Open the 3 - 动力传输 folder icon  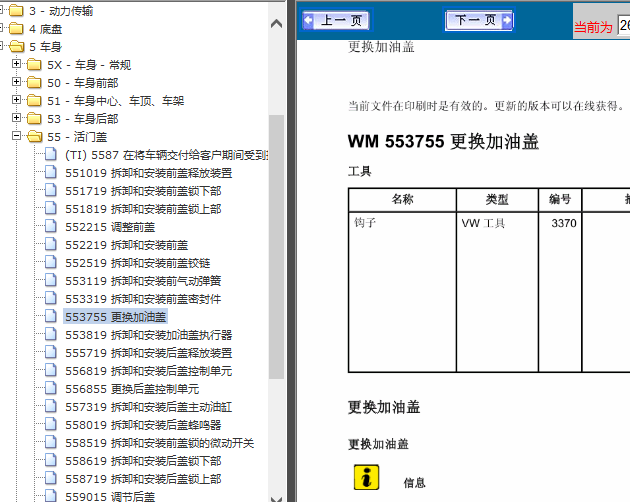point(16,10)
